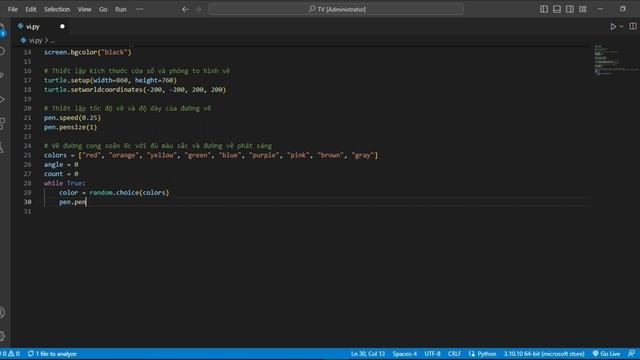Click the breadcrumb ellipsis after vi.py
Image resolution: width=640 pixels, height=360 pixels.
click(x=52, y=41)
